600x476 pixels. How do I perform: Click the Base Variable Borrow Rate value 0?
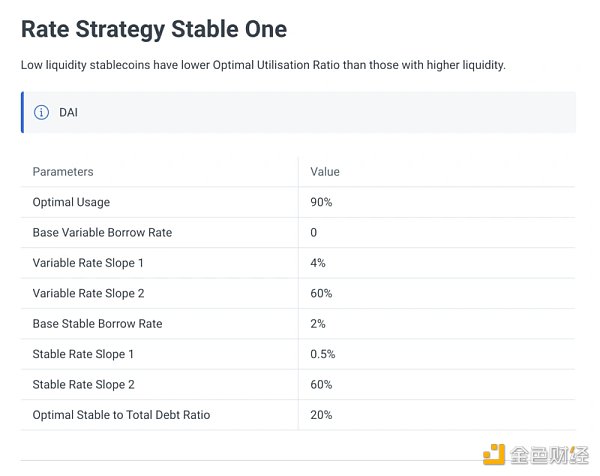pyautogui.click(x=313, y=233)
